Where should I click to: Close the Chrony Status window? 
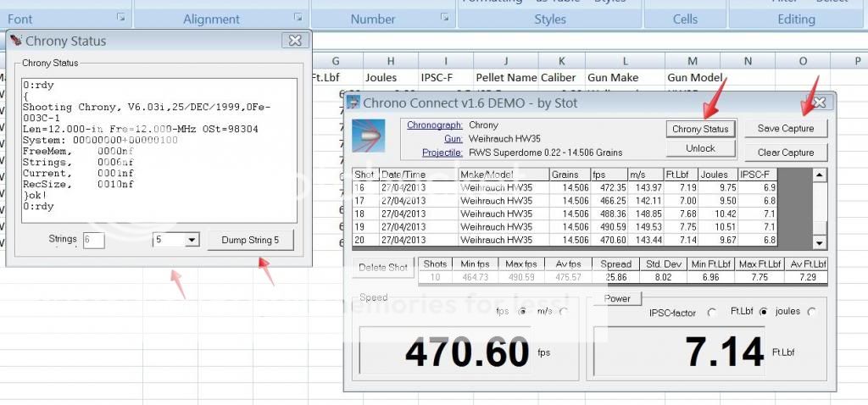point(295,41)
